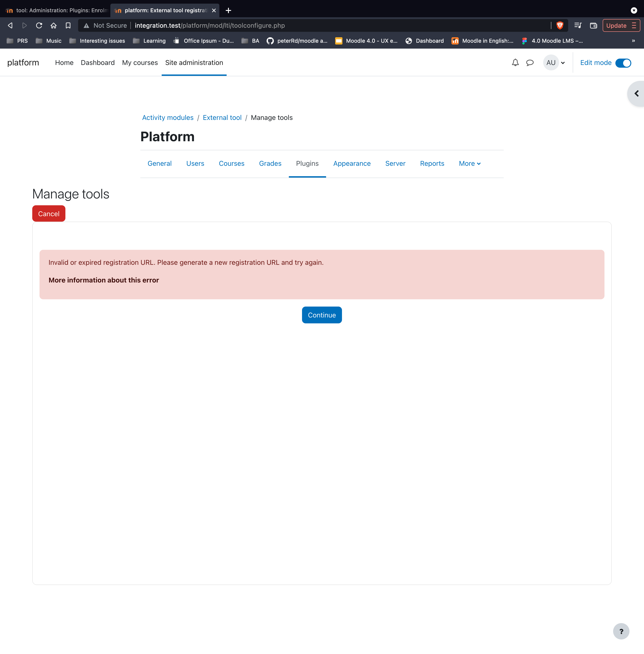Select the Grades admin tab
This screenshot has height=654, width=644.
pyautogui.click(x=270, y=163)
